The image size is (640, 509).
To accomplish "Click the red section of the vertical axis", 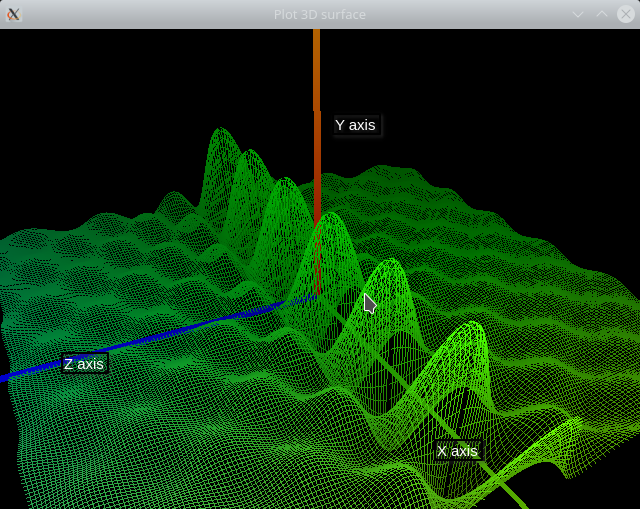I will (x=317, y=170).
